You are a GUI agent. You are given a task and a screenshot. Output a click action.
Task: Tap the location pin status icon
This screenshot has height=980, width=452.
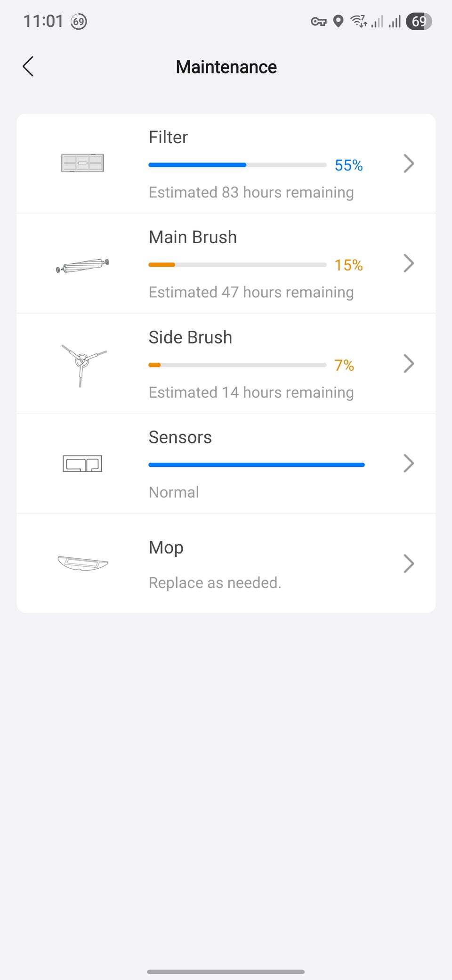point(338,21)
